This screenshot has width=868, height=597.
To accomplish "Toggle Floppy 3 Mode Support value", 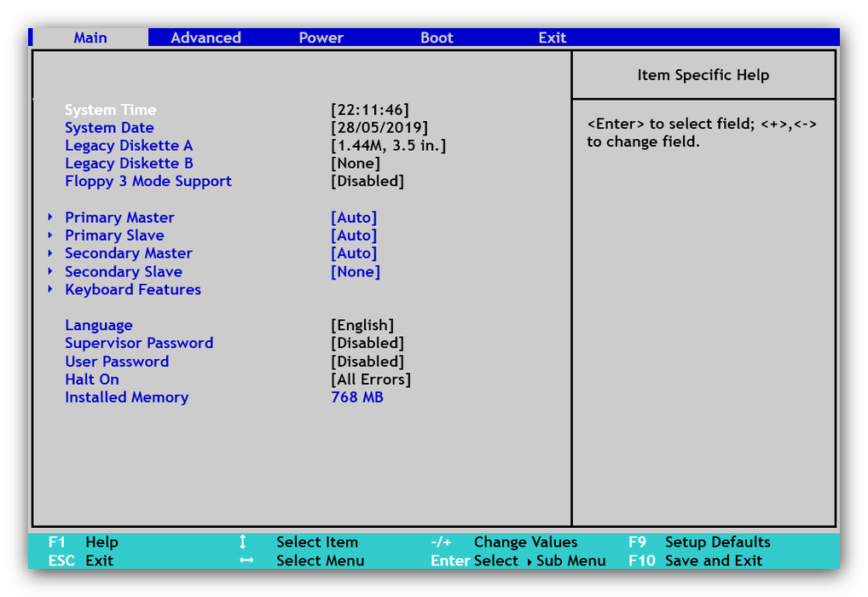I will pos(367,182).
